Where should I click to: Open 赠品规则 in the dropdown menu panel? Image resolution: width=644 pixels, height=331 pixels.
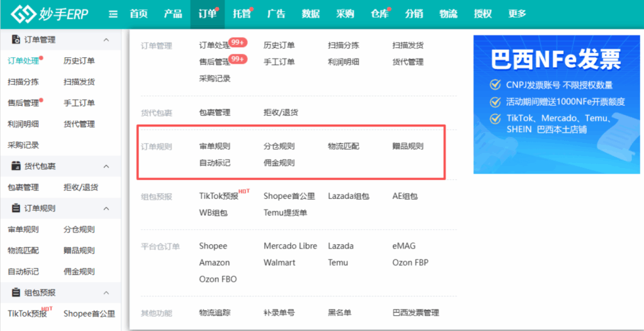coord(408,147)
